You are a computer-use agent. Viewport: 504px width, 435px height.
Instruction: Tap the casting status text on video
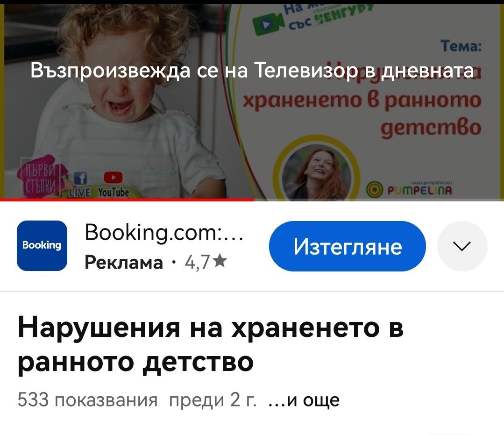[x=252, y=71]
